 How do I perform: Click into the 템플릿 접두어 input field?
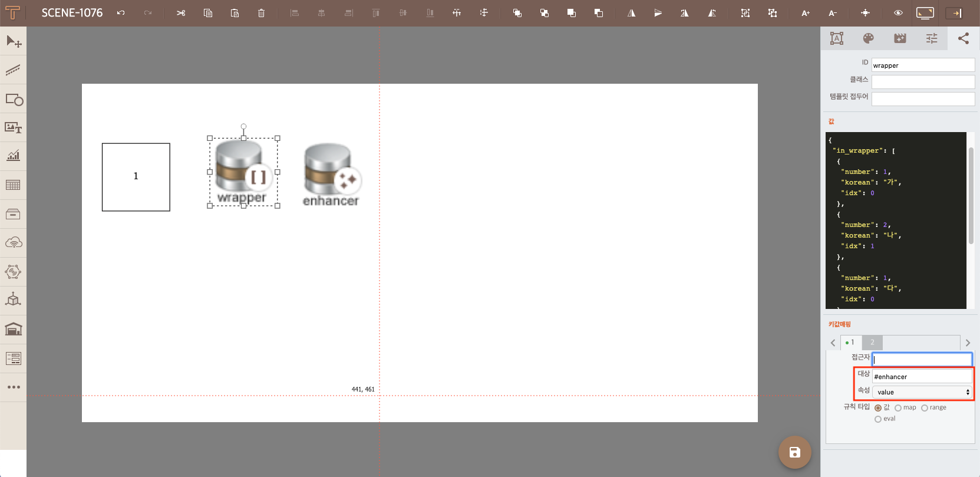923,99
